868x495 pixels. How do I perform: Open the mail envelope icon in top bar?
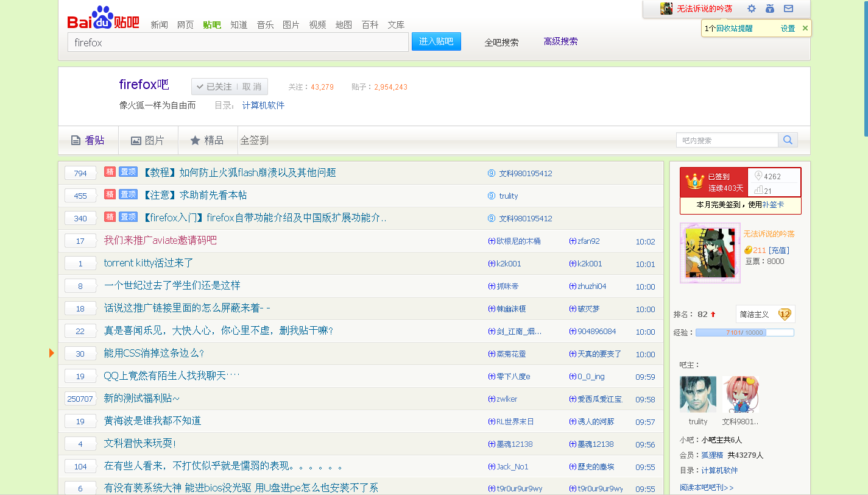788,9
